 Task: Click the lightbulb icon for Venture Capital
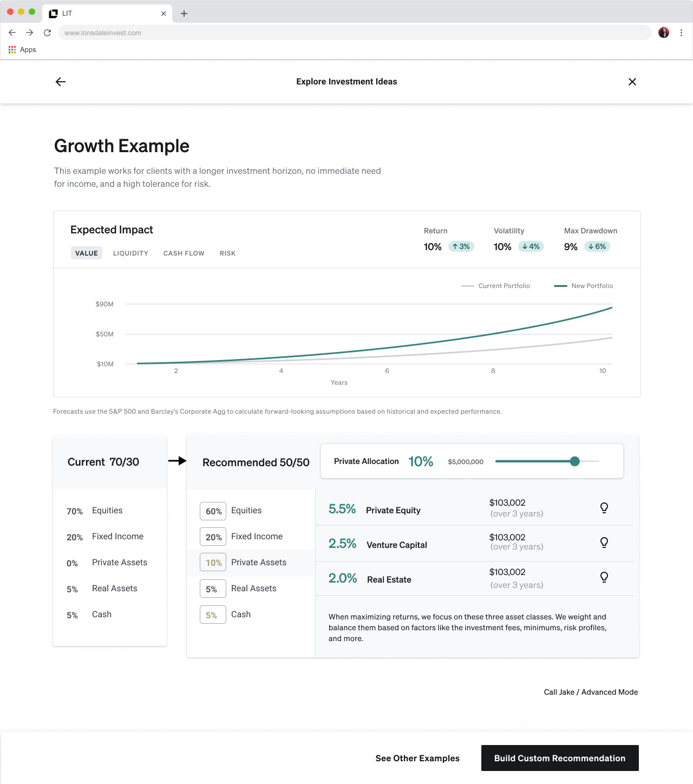point(604,543)
